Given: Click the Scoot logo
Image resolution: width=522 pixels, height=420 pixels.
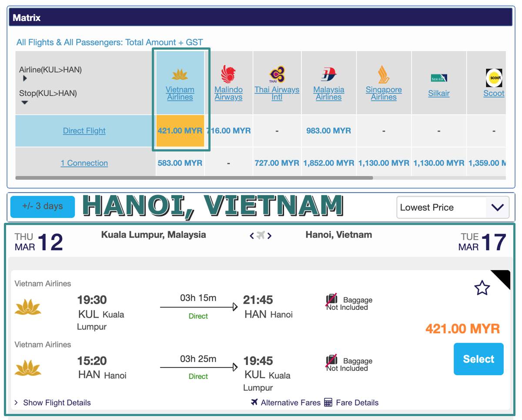Looking at the screenshot, I should click(494, 78).
